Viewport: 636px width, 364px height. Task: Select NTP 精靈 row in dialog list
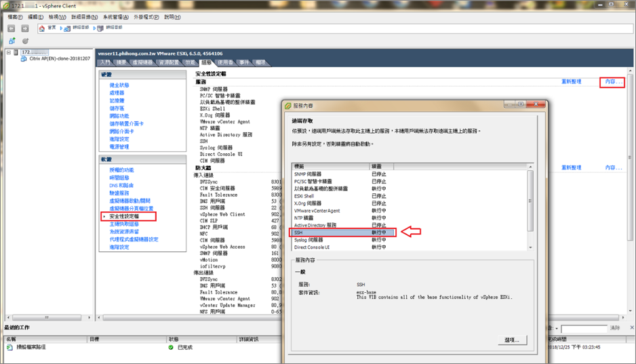pos(342,218)
